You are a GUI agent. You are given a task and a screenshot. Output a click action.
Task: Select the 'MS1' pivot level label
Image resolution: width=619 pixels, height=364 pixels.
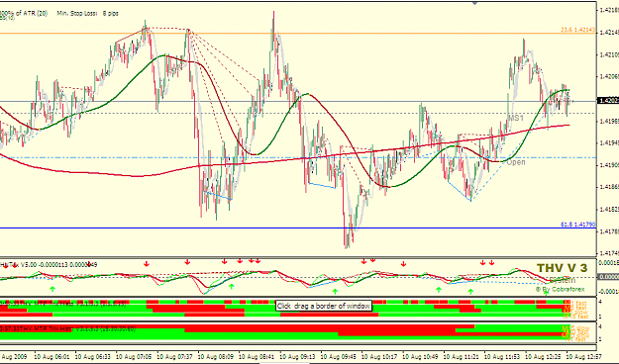coord(516,118)
